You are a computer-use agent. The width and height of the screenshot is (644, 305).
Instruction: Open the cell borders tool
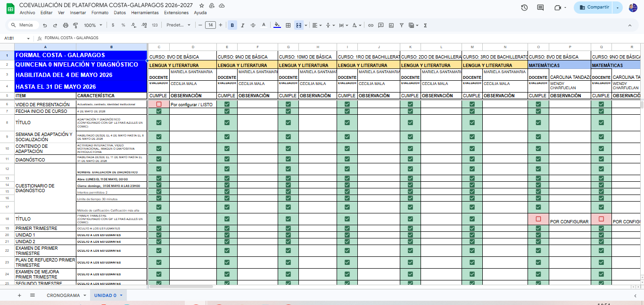(288, 25)
